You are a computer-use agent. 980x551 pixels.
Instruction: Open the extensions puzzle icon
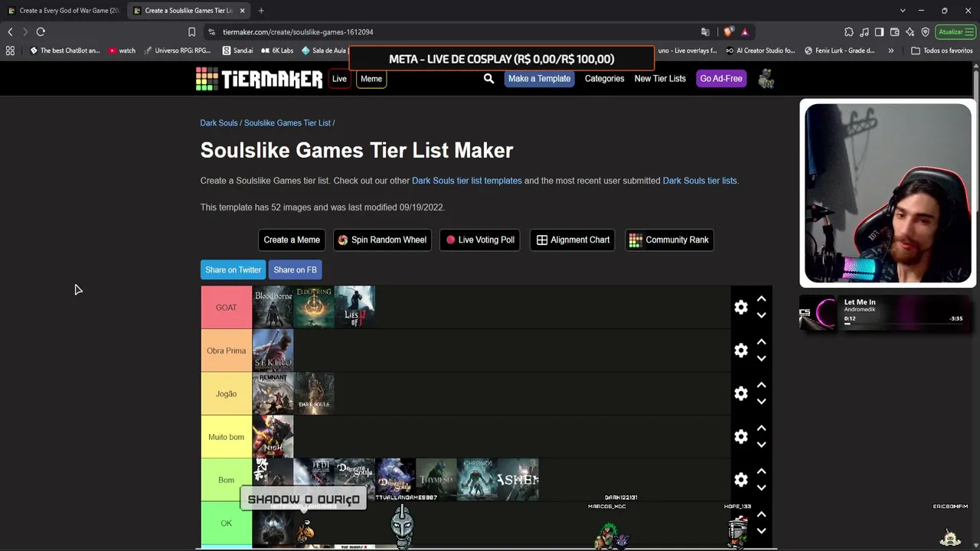(848, 32)
